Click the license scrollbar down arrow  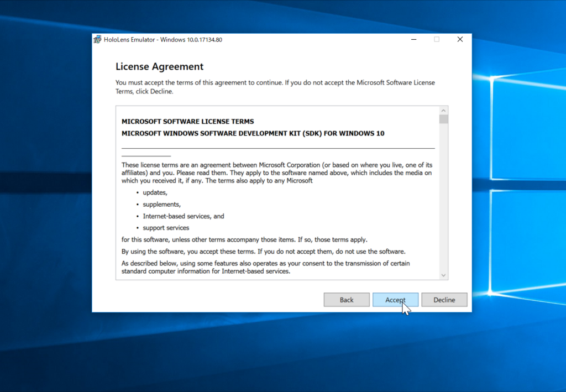(x=444, y=275)
